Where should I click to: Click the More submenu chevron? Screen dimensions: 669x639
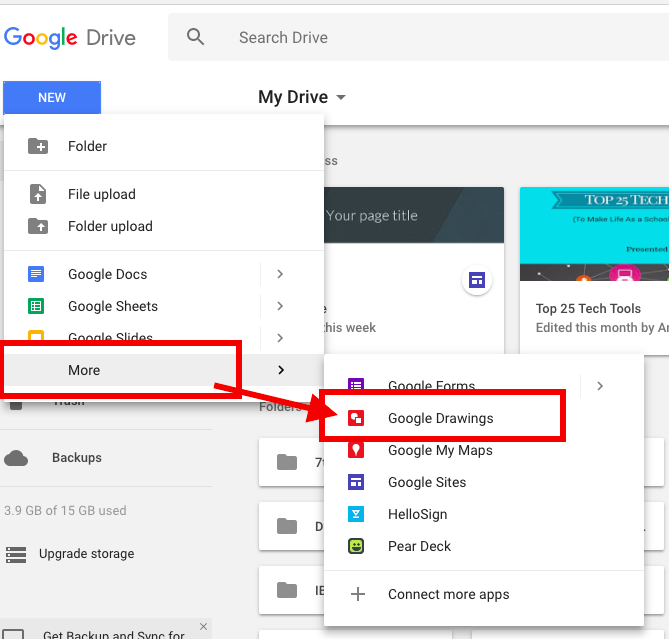pos(281,370)
